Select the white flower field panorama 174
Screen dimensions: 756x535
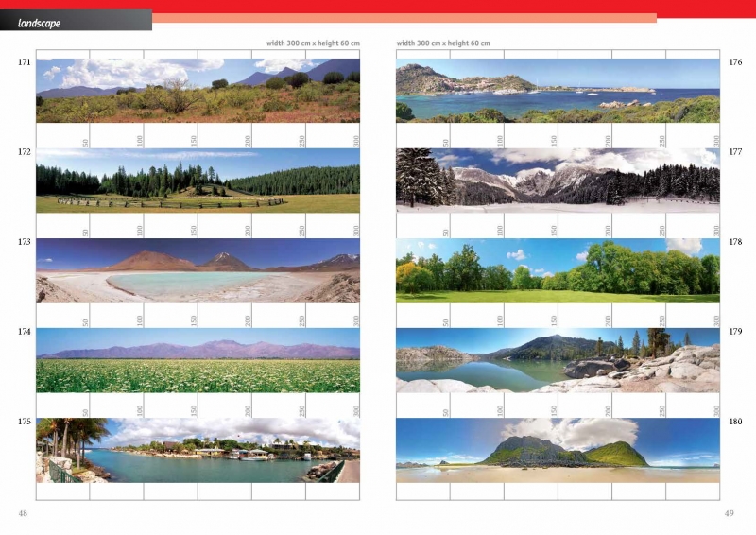pos(198,360)
